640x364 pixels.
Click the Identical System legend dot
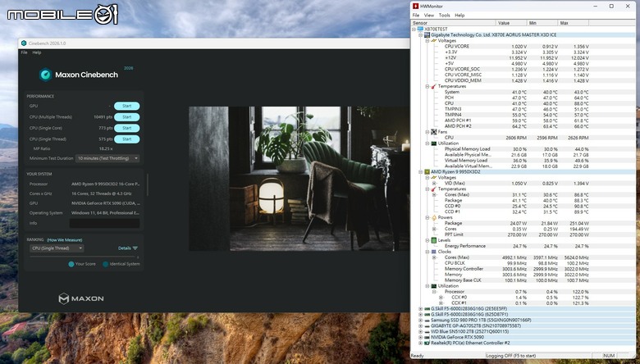coord(106,264)
